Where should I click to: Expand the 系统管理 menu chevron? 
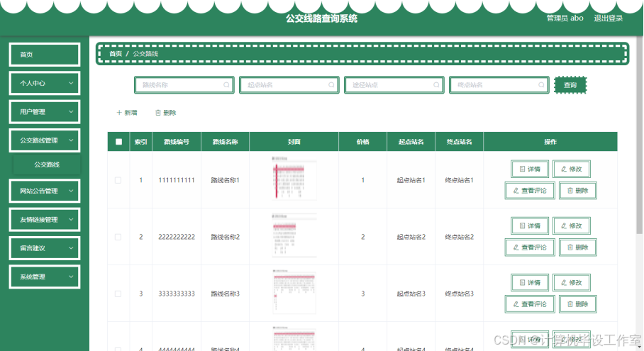point(71,277)
